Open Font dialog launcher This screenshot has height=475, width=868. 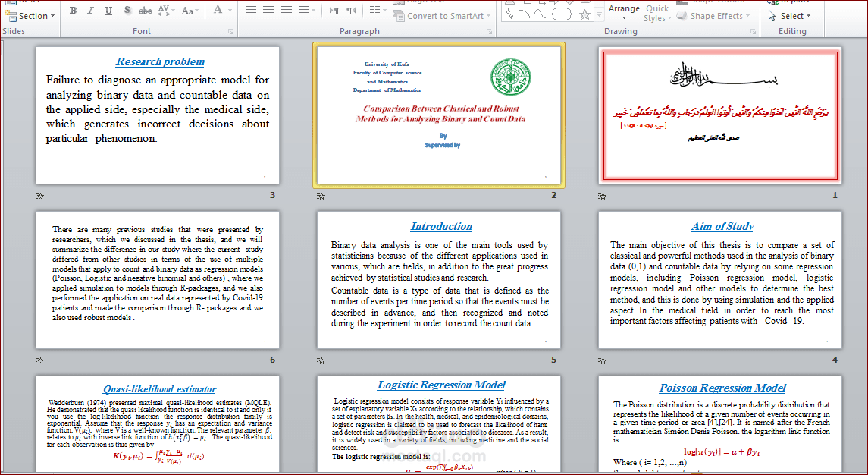click(231, 32)
